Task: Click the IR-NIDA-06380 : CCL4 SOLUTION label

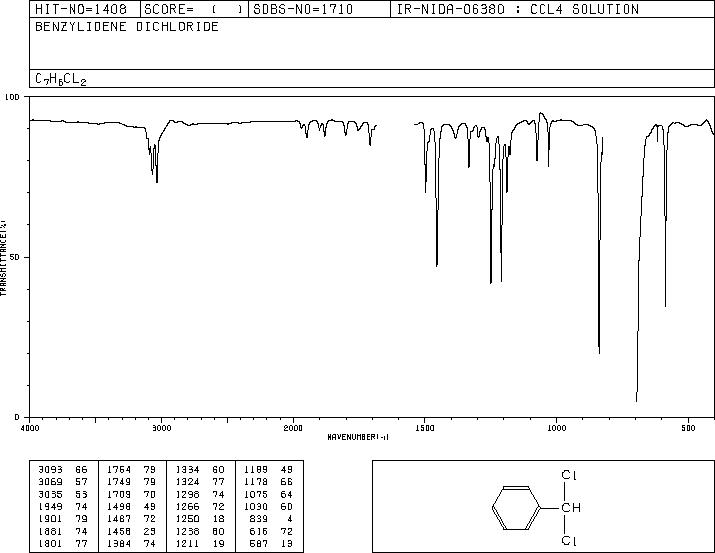Action: (x=518, y=9)
